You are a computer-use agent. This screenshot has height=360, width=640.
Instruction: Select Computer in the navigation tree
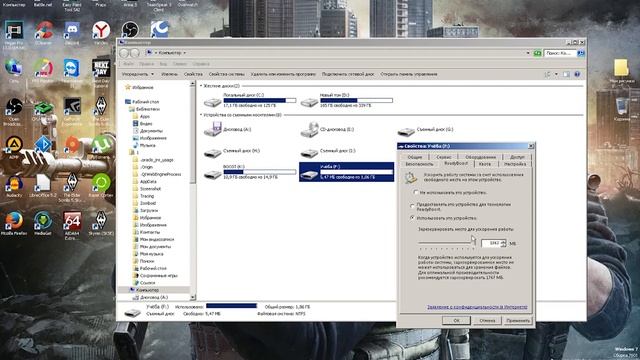[144, 290]
